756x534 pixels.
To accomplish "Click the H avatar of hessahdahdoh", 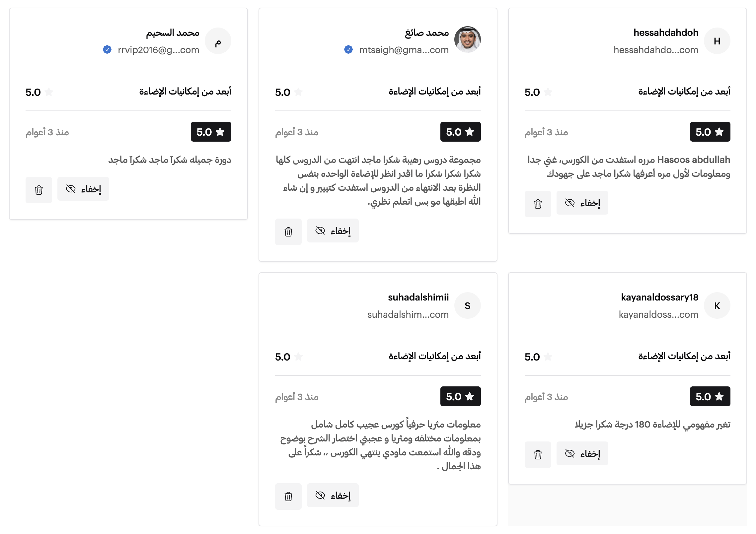I will pyautogui.click(x=717, y=40).
